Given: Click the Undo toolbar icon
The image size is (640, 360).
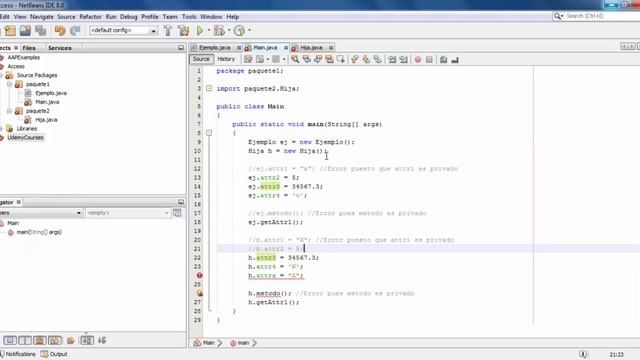Looking at the screenshot, I should point(60,31).
